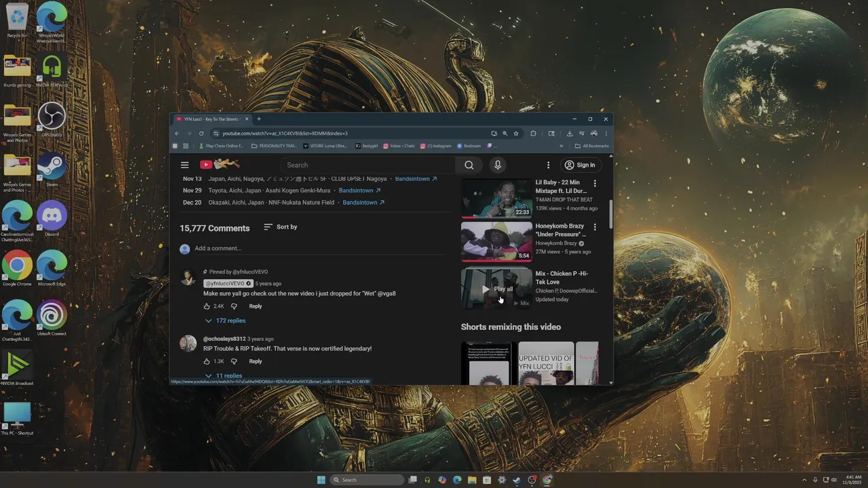This screenshot has height=488, width=868.
Task: Click the volume icon in system tray
Action: coord(834,480)
